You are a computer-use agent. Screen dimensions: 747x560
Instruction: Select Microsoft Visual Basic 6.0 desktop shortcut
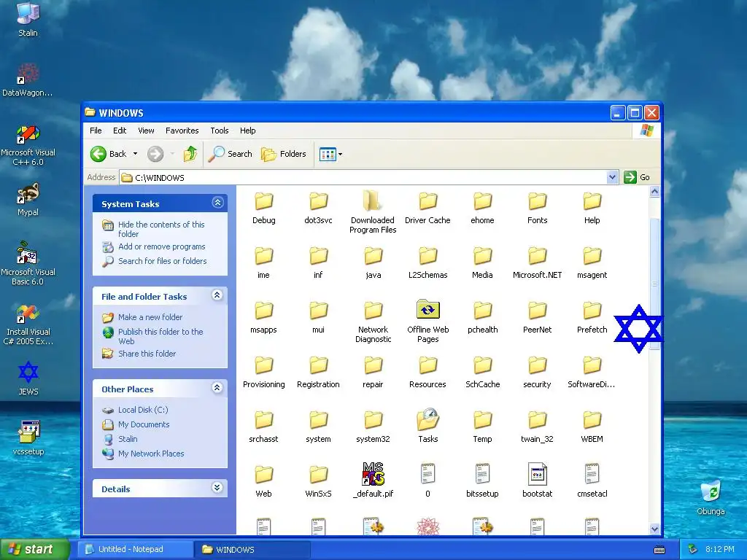pos(28,263)
